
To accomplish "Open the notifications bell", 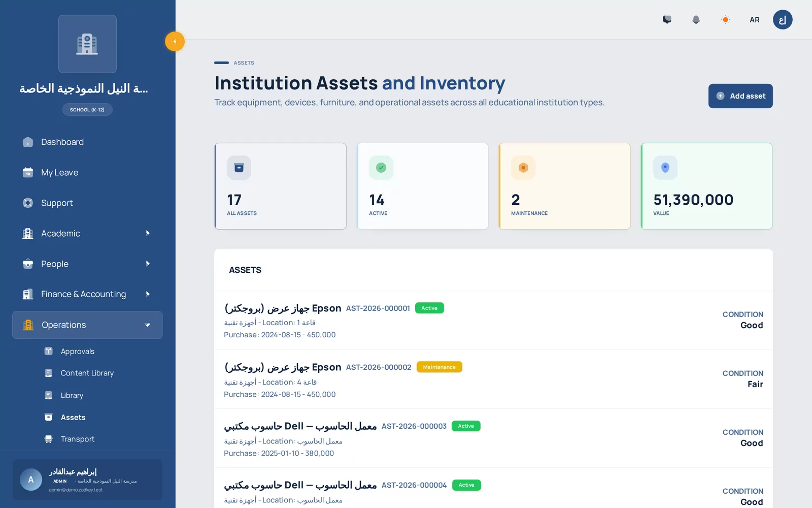I will pyautogui.click(x=696, y=20).
